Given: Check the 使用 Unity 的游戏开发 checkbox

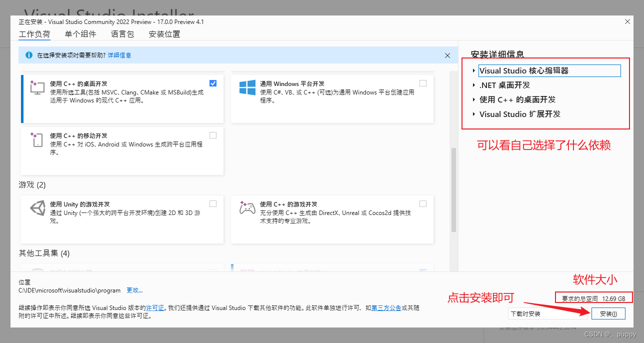Looking at the screenshot, I should click(212, 203).
